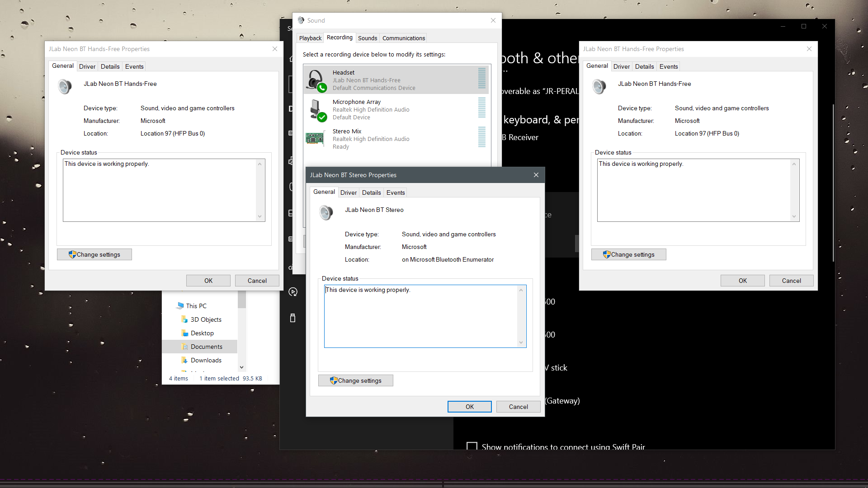Click OK in JLab Neon BT Stereo Properties

coord(470,407)
